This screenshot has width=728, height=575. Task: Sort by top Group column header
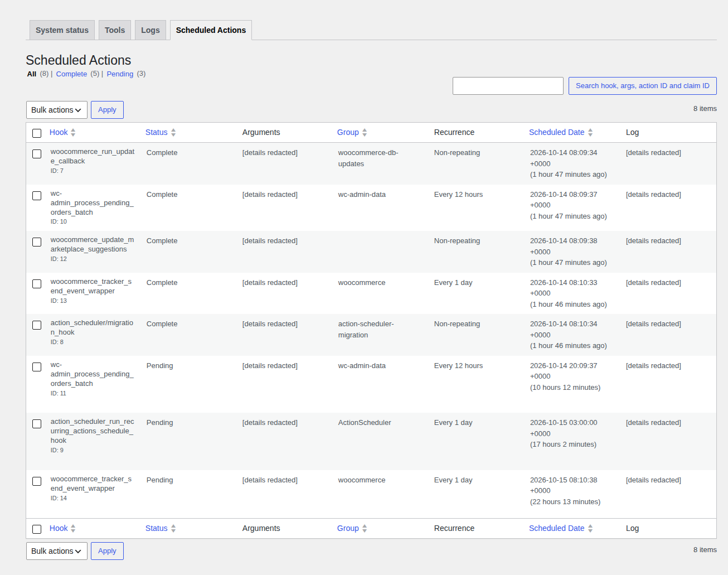(348, 132)
